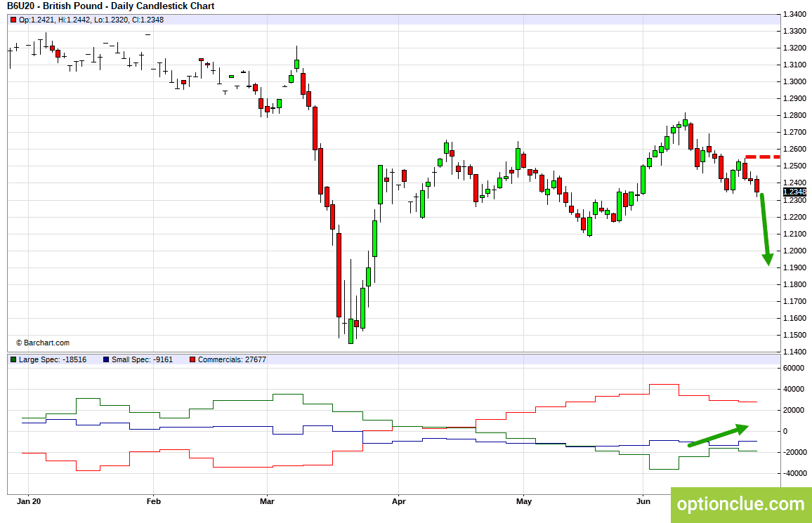The width and height of the screenshot is (812, 523).
Task: Click the chart title 'B6U20 - British Pound - Daily Candlestick Chart'
Action: [111, 6]
